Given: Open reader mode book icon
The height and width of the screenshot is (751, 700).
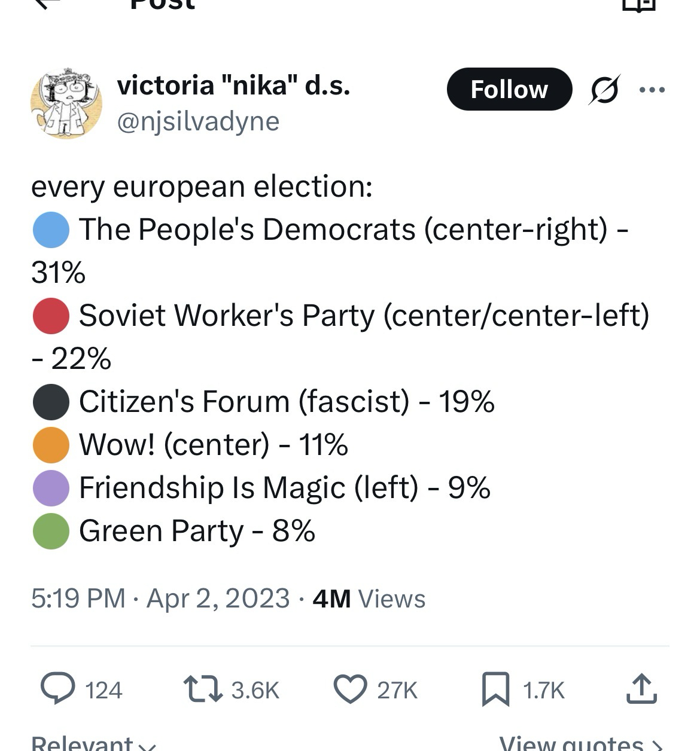Looking at the screenshot, I should coord(639,5).
